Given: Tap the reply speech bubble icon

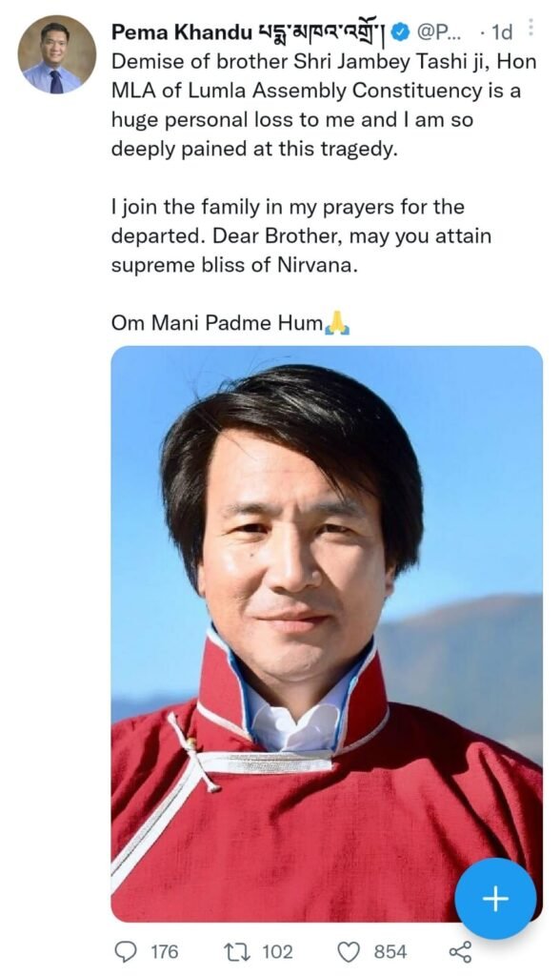Looking at the screenshot, I should (x=128, y=952).
